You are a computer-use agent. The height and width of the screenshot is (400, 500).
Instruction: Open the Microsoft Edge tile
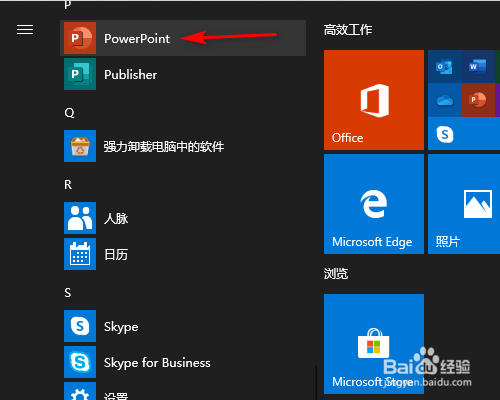(374, 204)
